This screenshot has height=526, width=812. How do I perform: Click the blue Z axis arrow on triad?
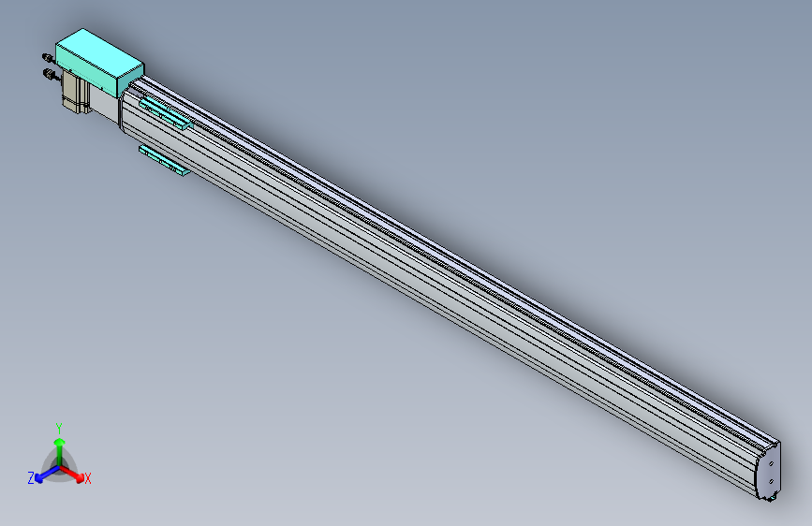(48, 475)
